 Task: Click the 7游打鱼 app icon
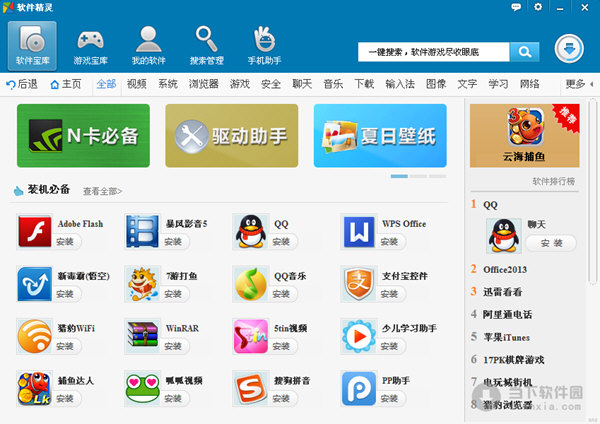coord(142,284)
